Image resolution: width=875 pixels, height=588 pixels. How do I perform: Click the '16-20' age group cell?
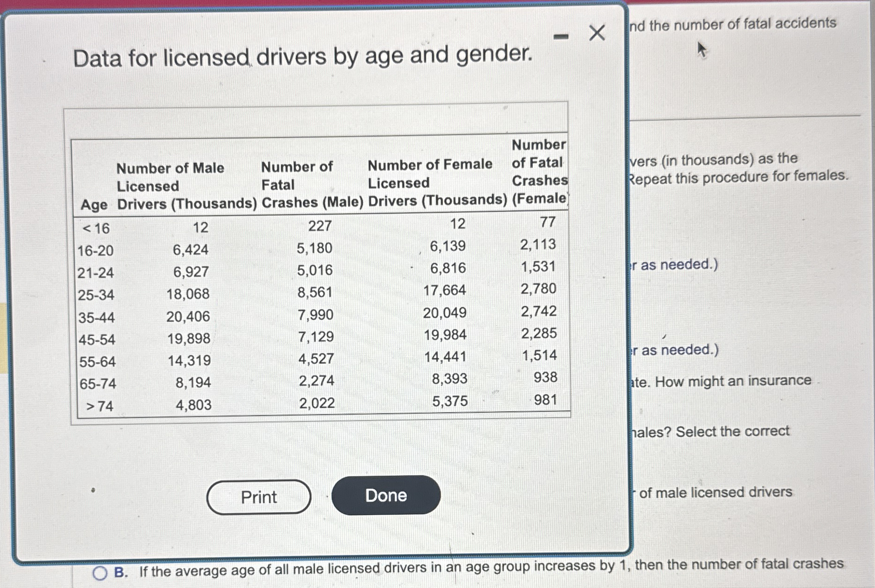pyautogui.click(x=95, y=251)
